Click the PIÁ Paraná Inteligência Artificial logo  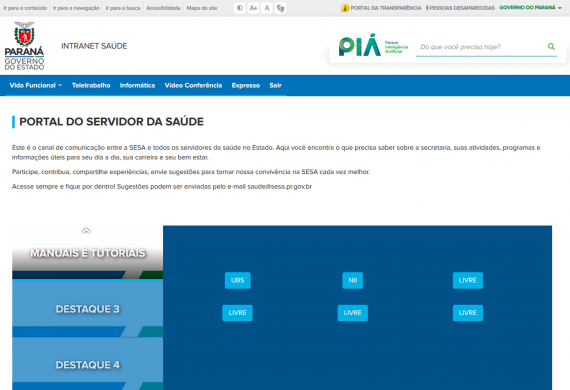(373, 46)
